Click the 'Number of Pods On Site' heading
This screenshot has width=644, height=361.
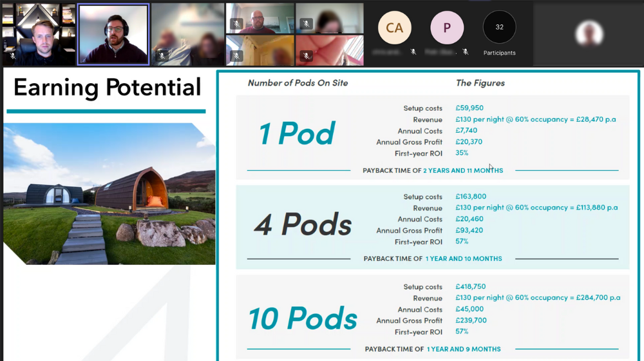(x=298, y=83)
